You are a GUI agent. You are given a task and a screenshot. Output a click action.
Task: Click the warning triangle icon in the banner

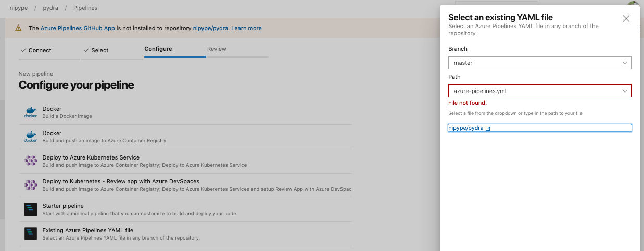18,28
